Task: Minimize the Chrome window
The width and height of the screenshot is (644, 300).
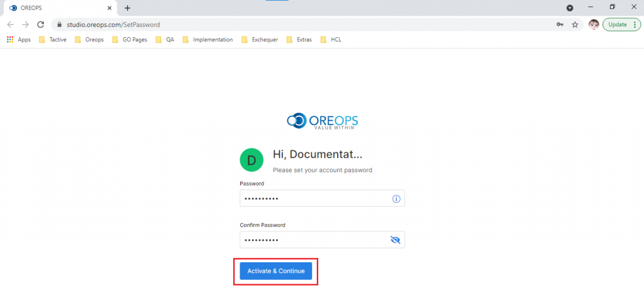Action: click(x=591, y=7)
